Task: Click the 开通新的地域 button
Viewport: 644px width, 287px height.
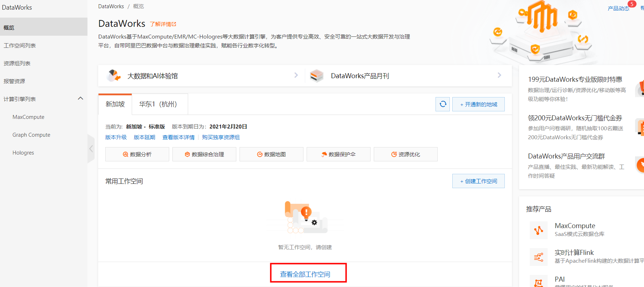Action: (x=478, y=104)
